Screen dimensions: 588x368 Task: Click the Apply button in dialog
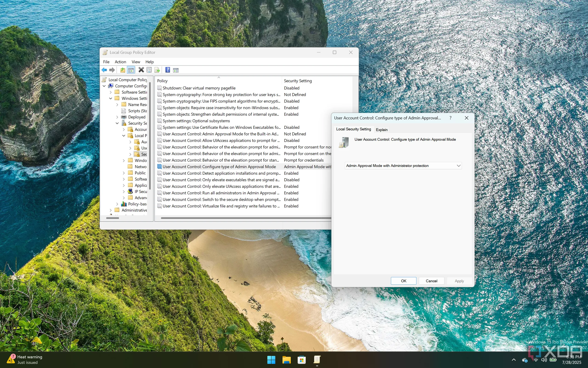[x=459, y=281]
